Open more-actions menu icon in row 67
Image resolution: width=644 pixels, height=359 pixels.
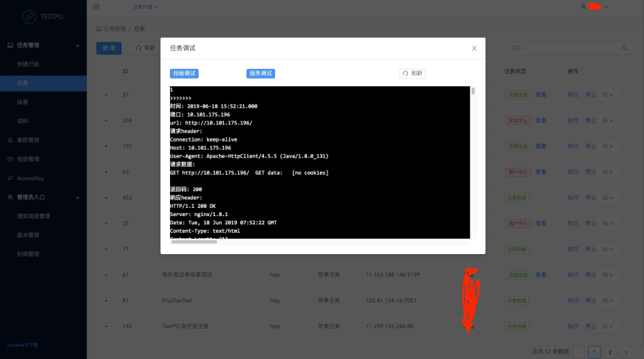click(607, 275)
